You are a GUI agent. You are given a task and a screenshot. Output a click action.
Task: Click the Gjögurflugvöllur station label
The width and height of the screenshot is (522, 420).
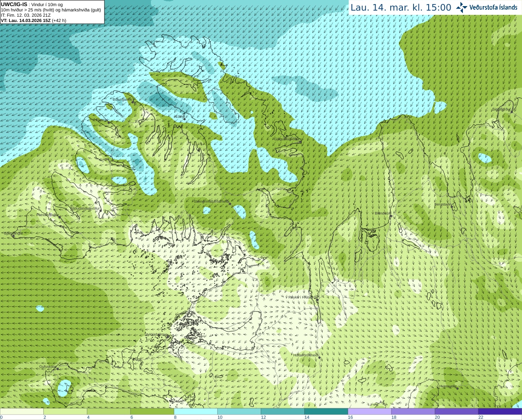[x=287, y=139]
